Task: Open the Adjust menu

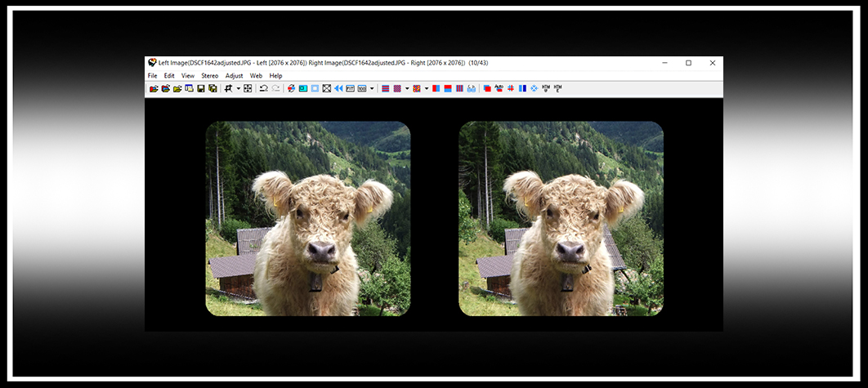Action: 235,75
